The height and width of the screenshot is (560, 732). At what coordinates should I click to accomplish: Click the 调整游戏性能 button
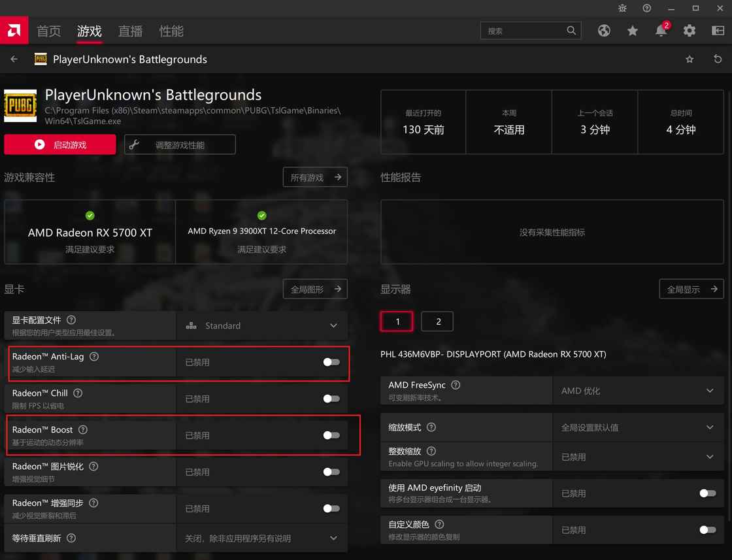(x=180, y=144)
